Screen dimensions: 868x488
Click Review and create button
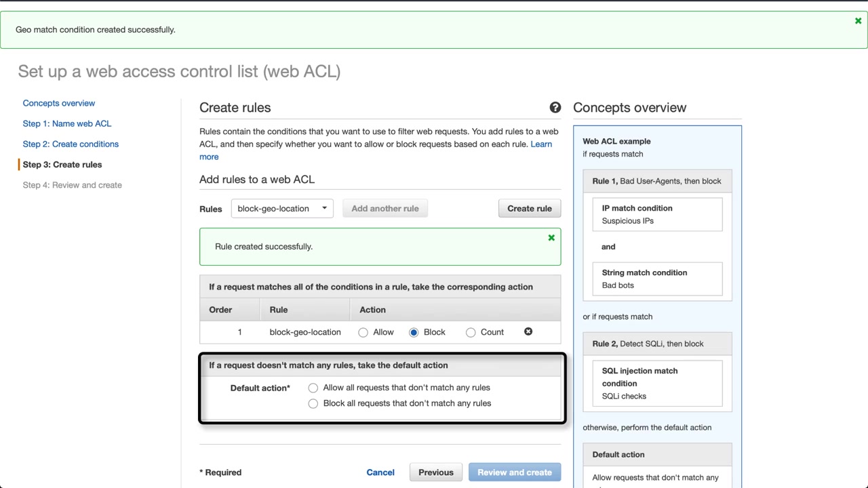[x=515, y=472]
